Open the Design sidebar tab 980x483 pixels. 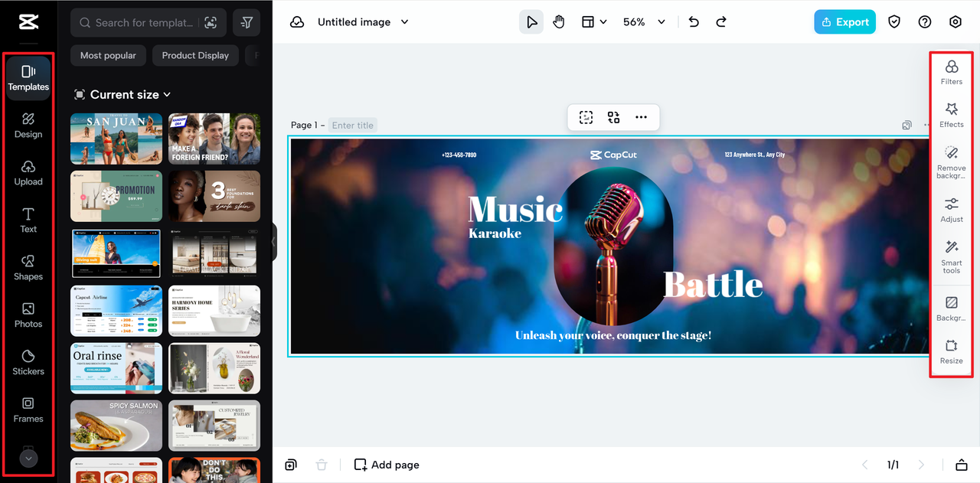click(x=28, y=126)
